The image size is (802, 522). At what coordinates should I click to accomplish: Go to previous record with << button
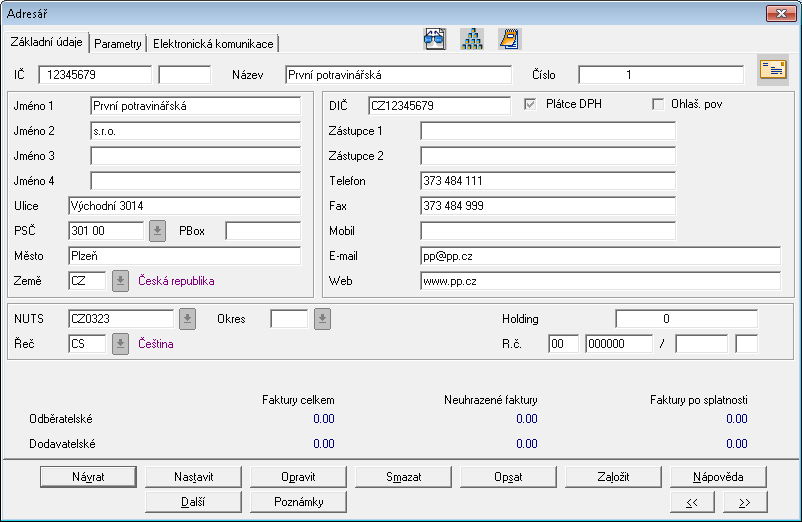coord(692,502)
